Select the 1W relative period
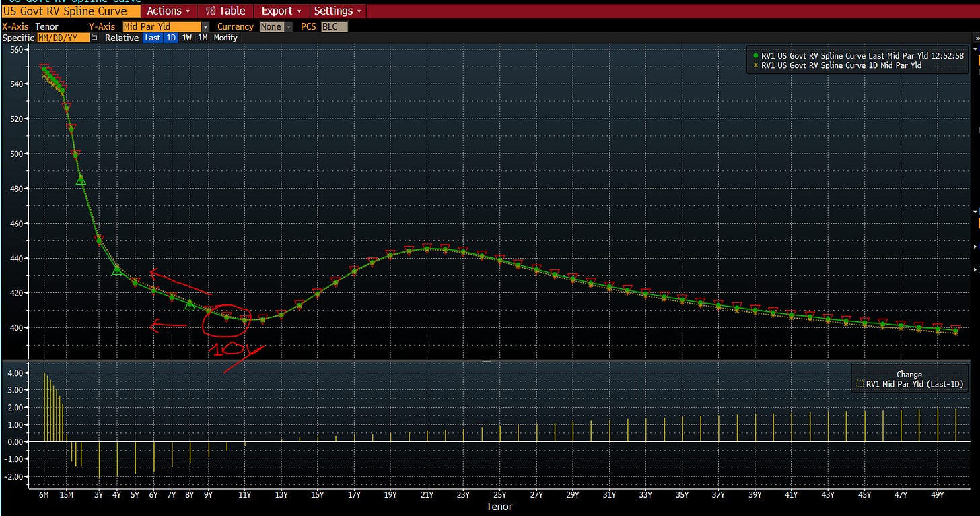This screenshot has width=980, height=516. coord(186,38)
